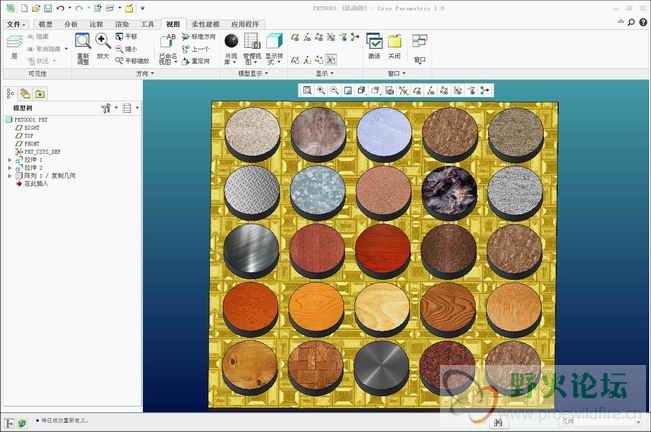This screenshot has width=651, height=432.
Task: Expand the 拉伸 1 tree node
Action: [10, 160]
